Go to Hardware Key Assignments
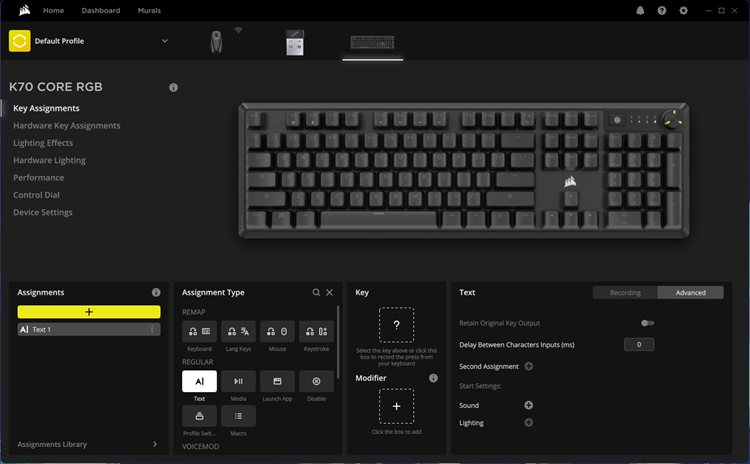Screen dimensions: 750x464 66,126
